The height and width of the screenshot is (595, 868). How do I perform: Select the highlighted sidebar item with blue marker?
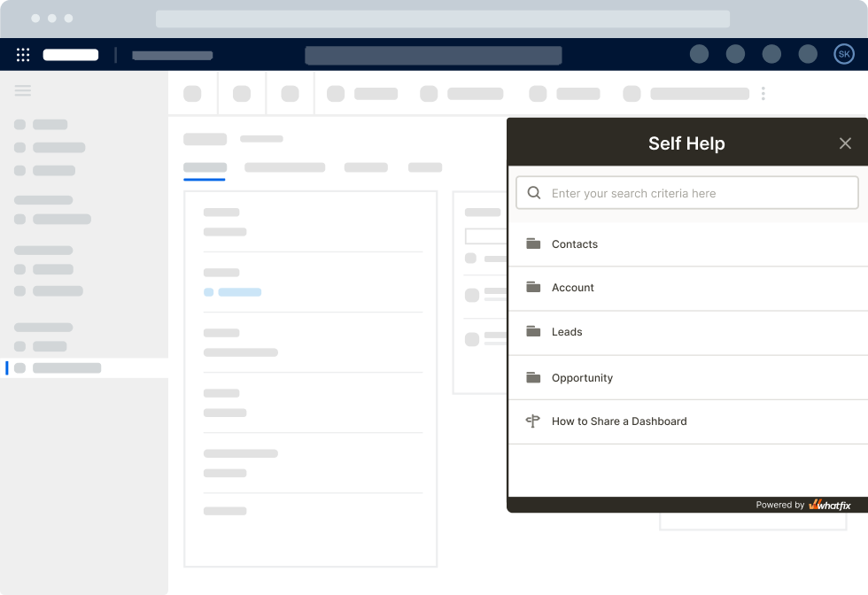tap(84, 368)
